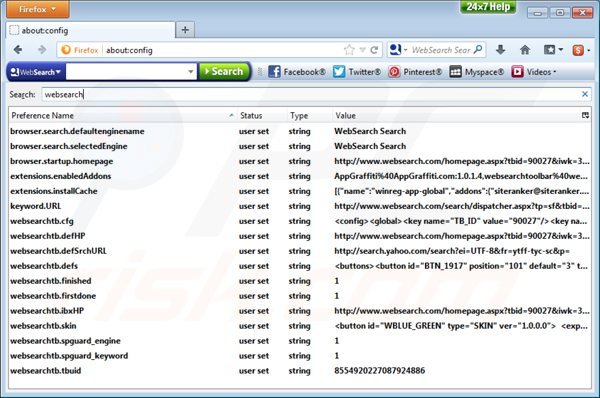This screenshot has height=398, width=600.
Task: Sort by the Value column header
Action: (x=456, y=116)
